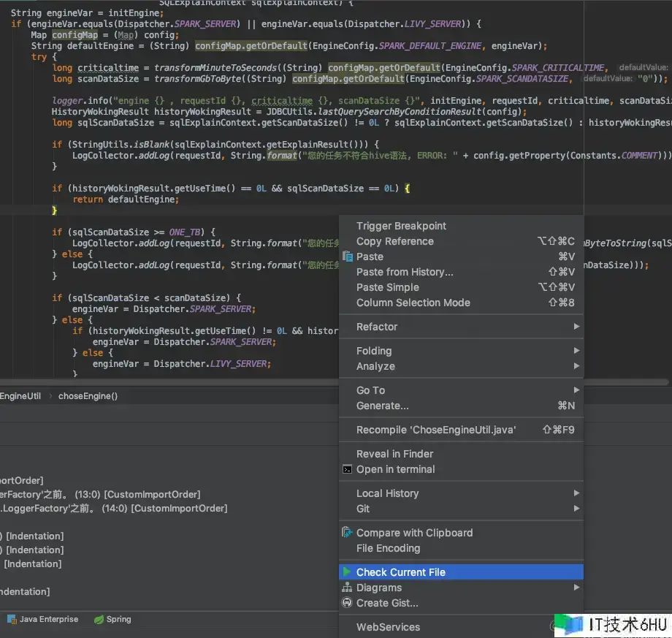The width and height of the screenshot is (672, 638).
Task: Click the Java Enterprise tool window icon
Action: click(12, 619)
